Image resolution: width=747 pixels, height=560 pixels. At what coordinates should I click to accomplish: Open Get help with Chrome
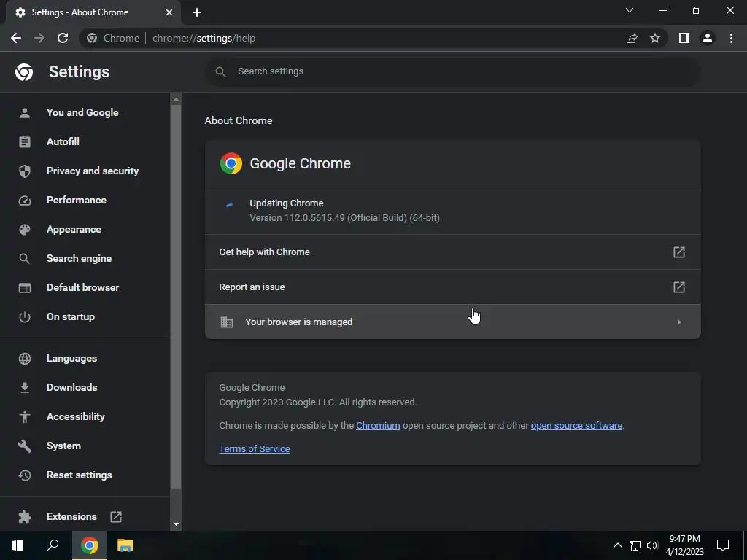tap(452, 252)
